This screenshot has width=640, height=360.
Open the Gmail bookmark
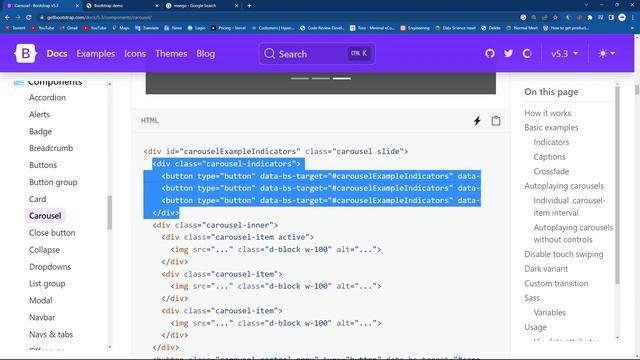coord(69,28)
